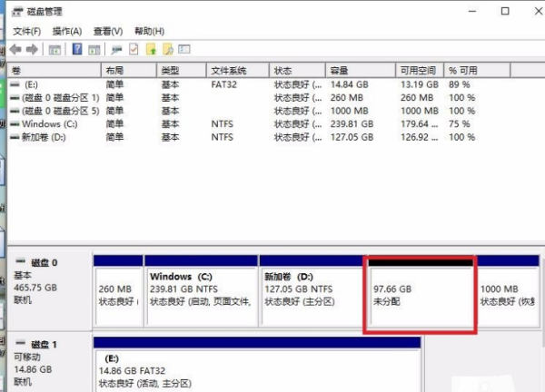Sort by the % 可用 column header
The height and width of the screenshot is (392, 545).
pos(477,71)
